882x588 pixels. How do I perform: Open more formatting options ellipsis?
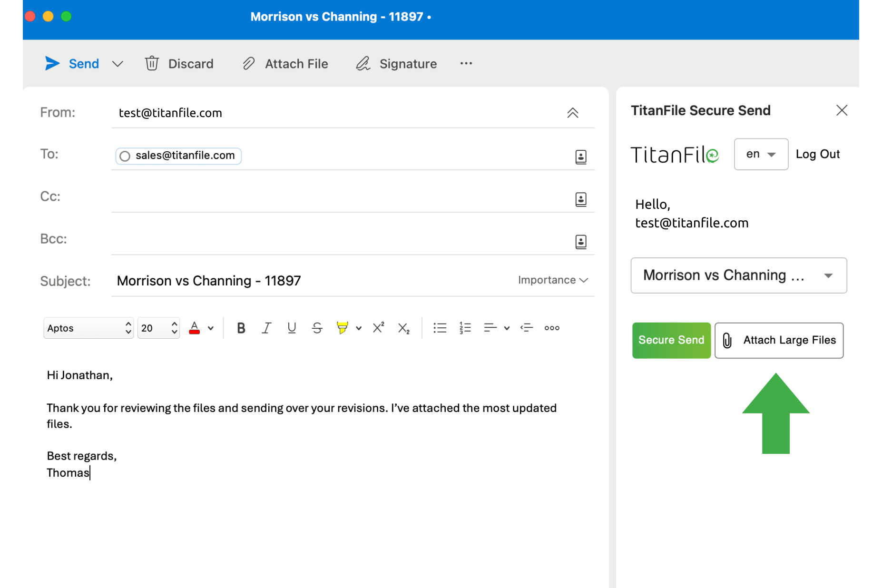point(552,328)
